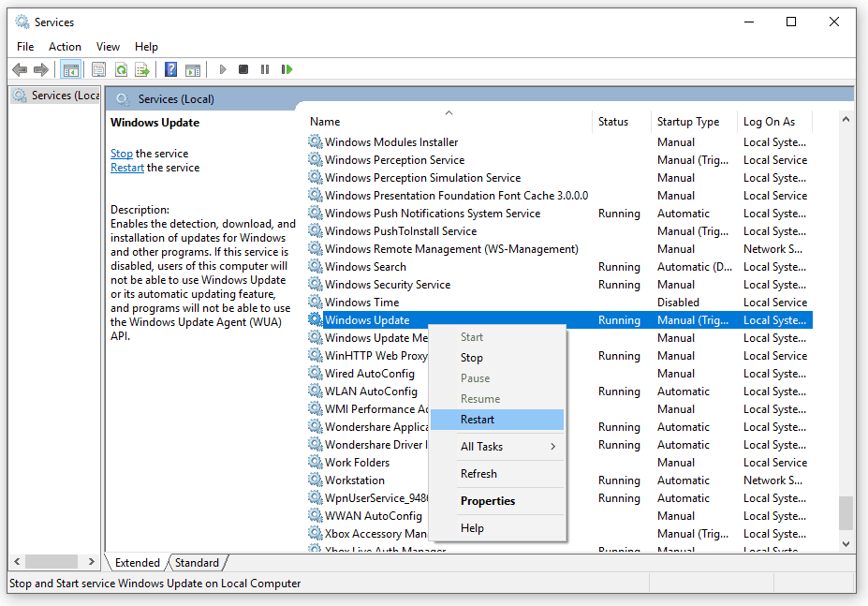
Task: Select the Windows PushToInstall Service row
Action: (x=559, y=231)
